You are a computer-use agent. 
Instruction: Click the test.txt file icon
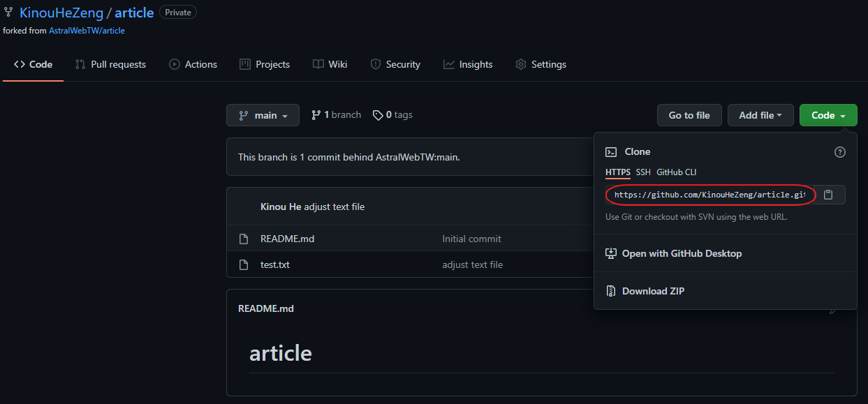pos(244,264)
